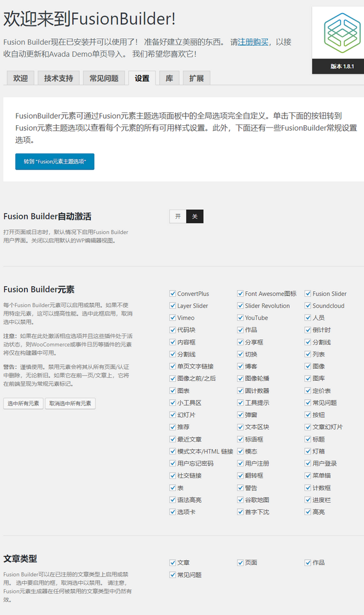364x615 pixels.
Task: Uncheck 页面 under 文章类型
Action: pyautogui.click(x=241, y=563)
